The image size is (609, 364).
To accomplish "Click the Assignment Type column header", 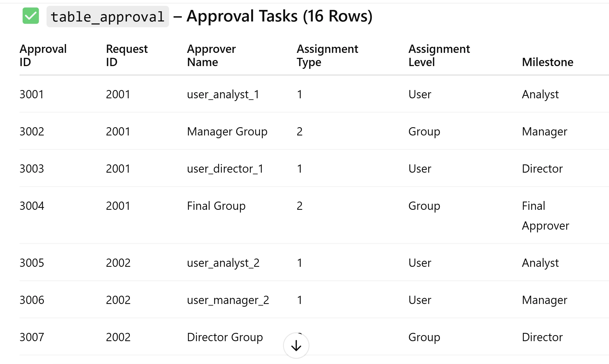I will click(327, 55).
